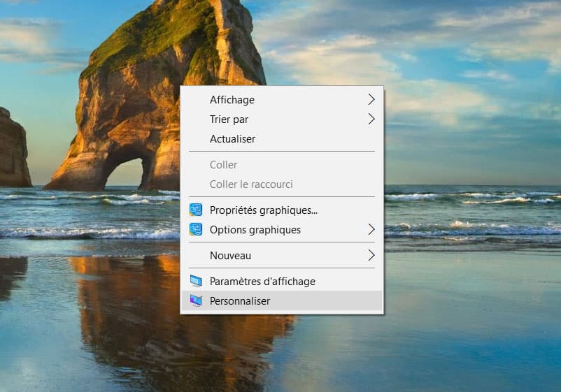
Task: Choose Actualiser to refresh the desktop
Action: pyautogui.click(x=232, y=139)
